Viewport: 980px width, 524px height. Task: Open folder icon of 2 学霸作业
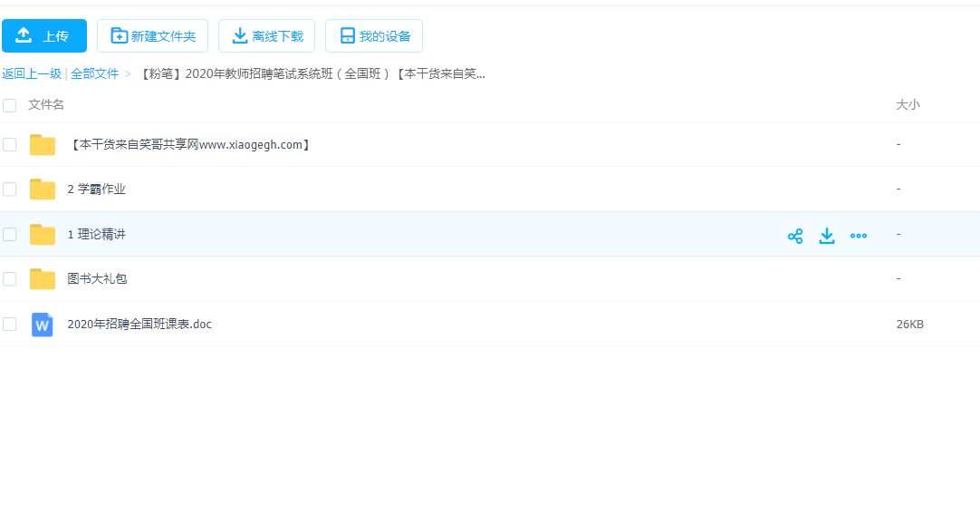click(x=43, y=189)
